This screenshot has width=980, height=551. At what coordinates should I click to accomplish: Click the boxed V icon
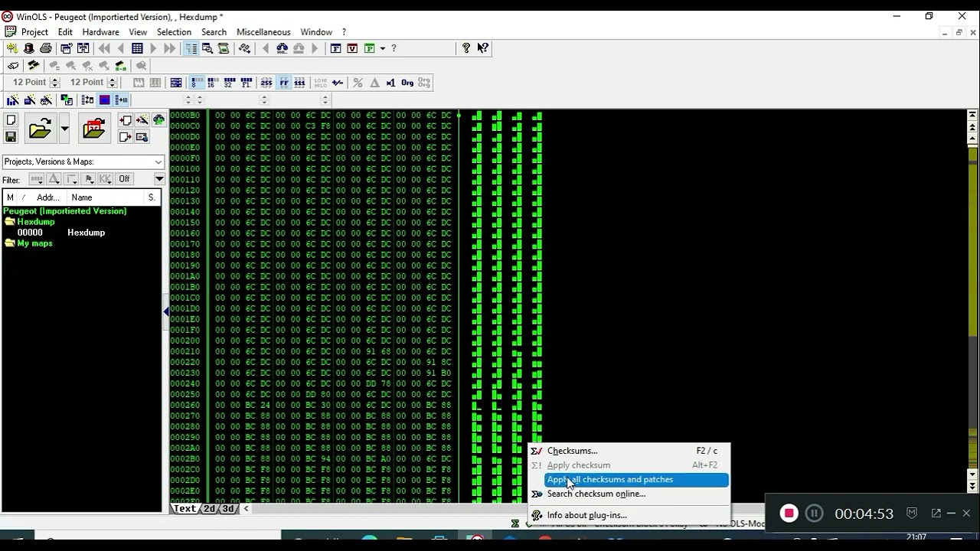point(352,48)
